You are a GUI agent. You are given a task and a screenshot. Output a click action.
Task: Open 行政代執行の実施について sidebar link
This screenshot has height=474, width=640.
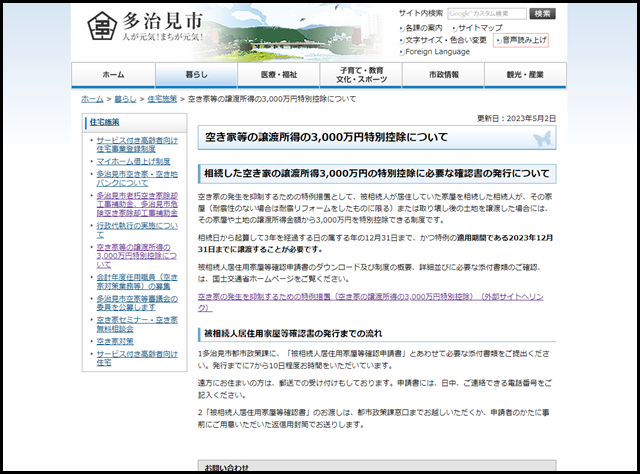(x=137, y=230)
